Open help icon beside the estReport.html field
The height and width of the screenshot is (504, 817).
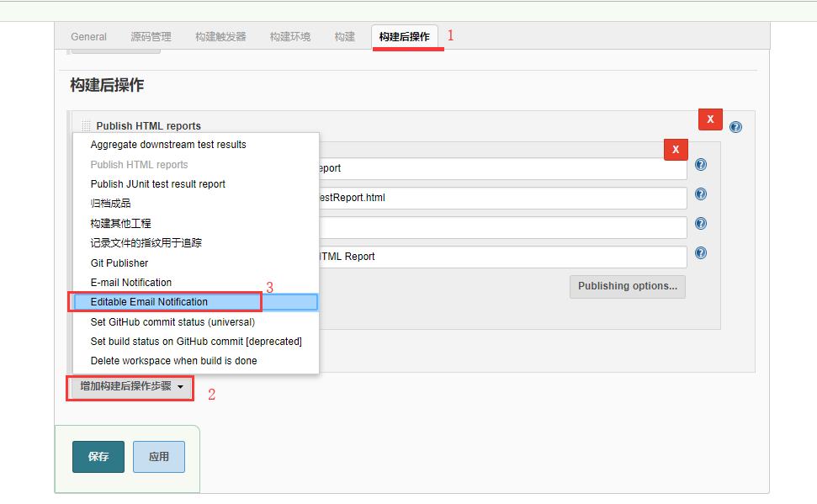pos(701,194)
